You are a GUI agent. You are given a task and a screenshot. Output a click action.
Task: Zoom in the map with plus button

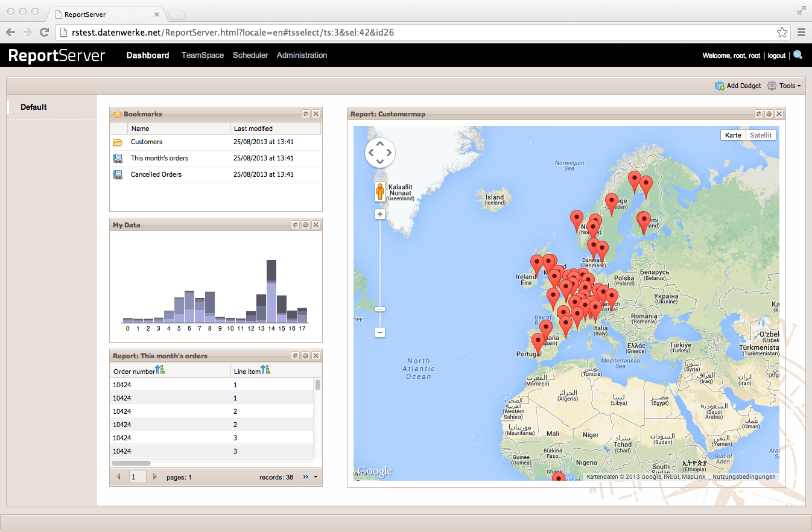coord(380,214)
